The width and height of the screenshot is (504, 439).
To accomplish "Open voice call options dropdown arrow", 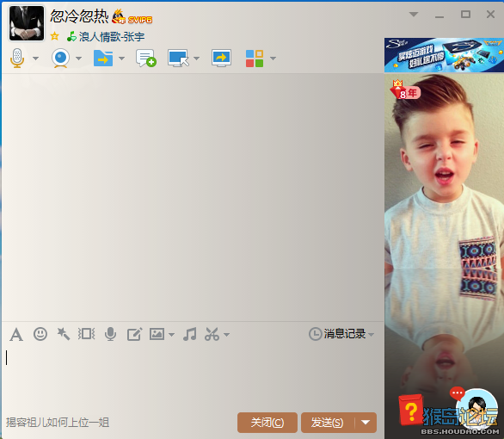I will click(35, 59).
